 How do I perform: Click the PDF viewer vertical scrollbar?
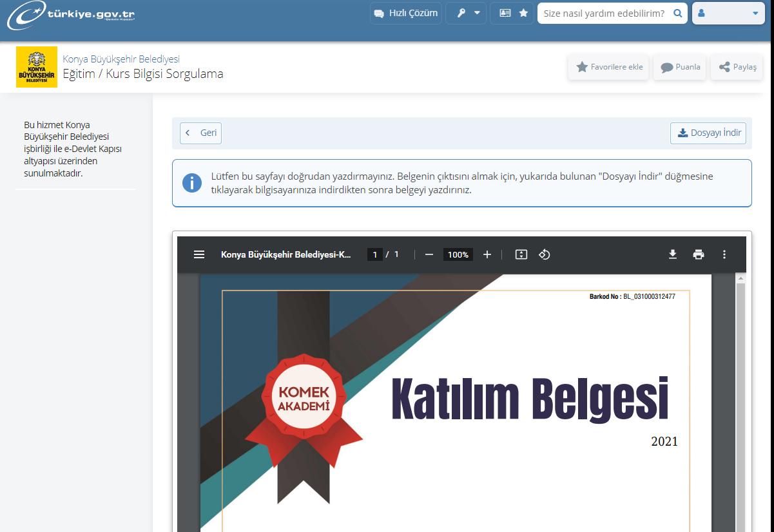click(740, 406)
